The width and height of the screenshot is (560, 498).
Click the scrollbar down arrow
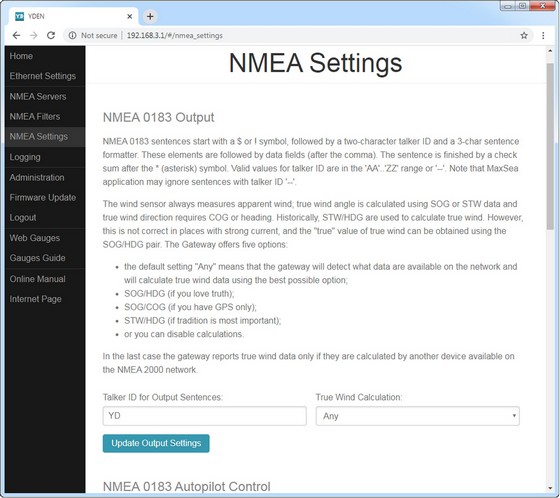(x=550, y=488)
